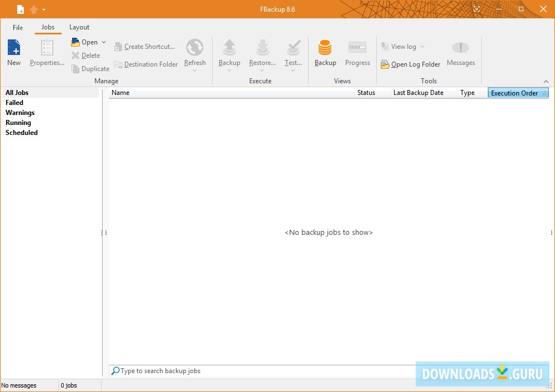This screenshot has width=555, height=392.
Task: Click the New backup job icon
Action: 14,47
